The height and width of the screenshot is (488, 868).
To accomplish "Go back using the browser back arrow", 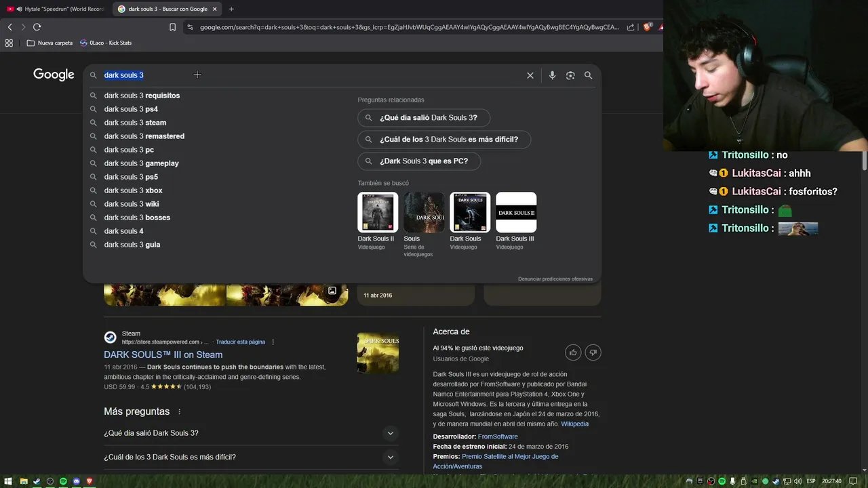I will click(x=9, y=27).
